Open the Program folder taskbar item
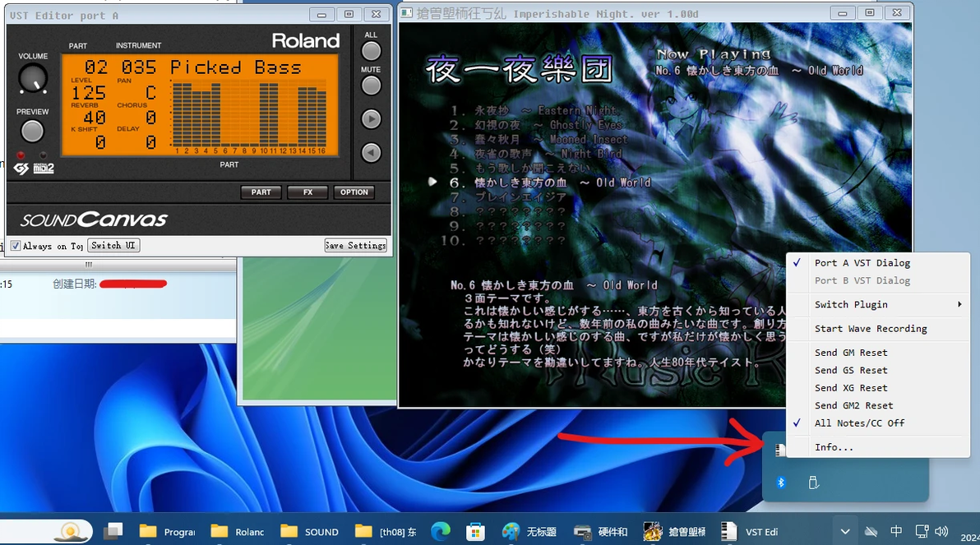Screen dimensions: 980x545 [167, 532]
